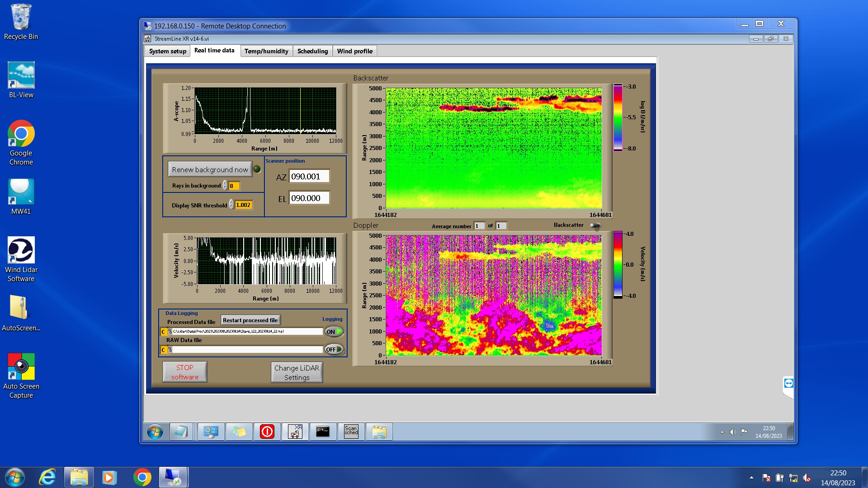Click the red power icon in remote taskbar

click(x=267, y=432)
